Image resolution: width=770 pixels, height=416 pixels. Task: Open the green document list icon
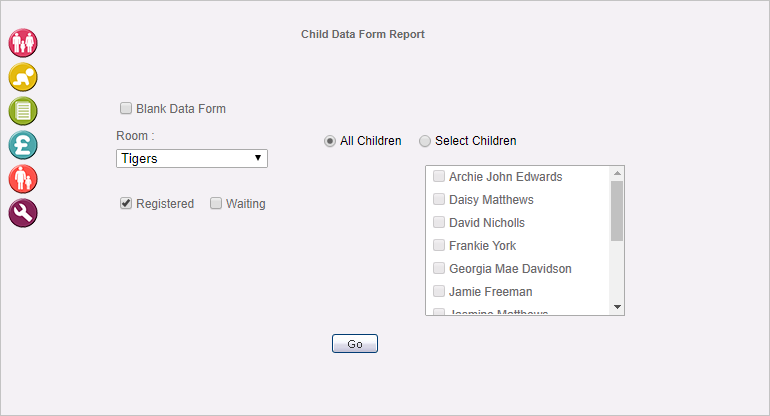[x=23, y=111]
